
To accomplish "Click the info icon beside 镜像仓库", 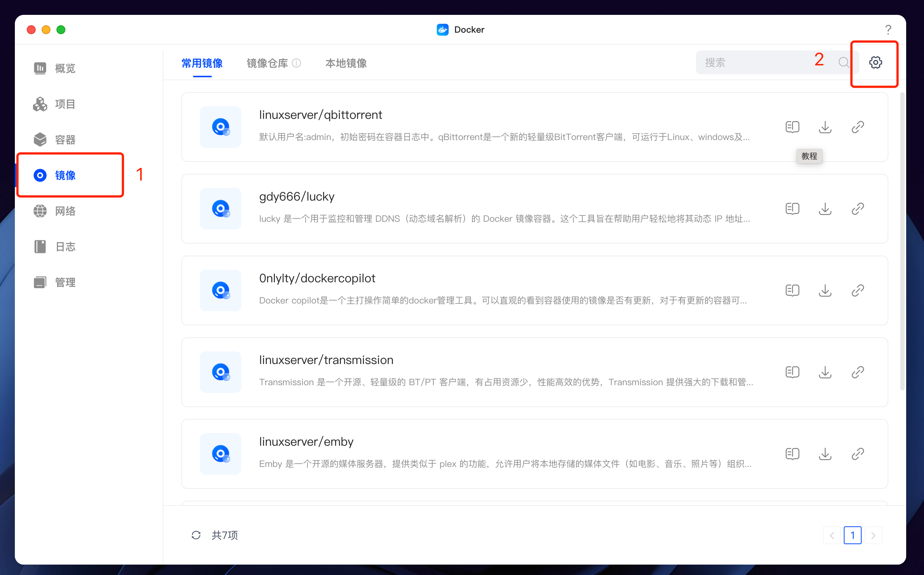I will click(x=297, y=63).
